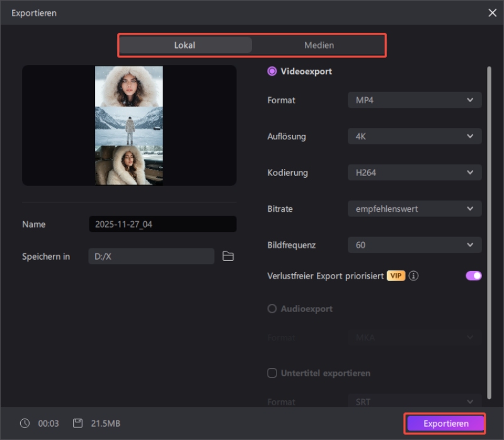The height and width of the screenshot is (440, 504).
Task: Click the purple Exportieren button
Action: (x=445, y=424)
